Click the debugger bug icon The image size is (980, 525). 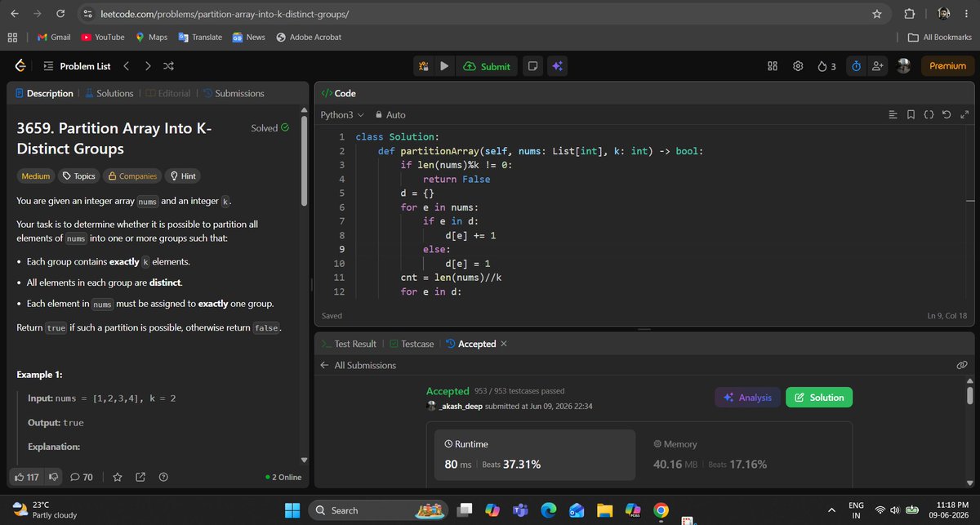coord(424,66)
